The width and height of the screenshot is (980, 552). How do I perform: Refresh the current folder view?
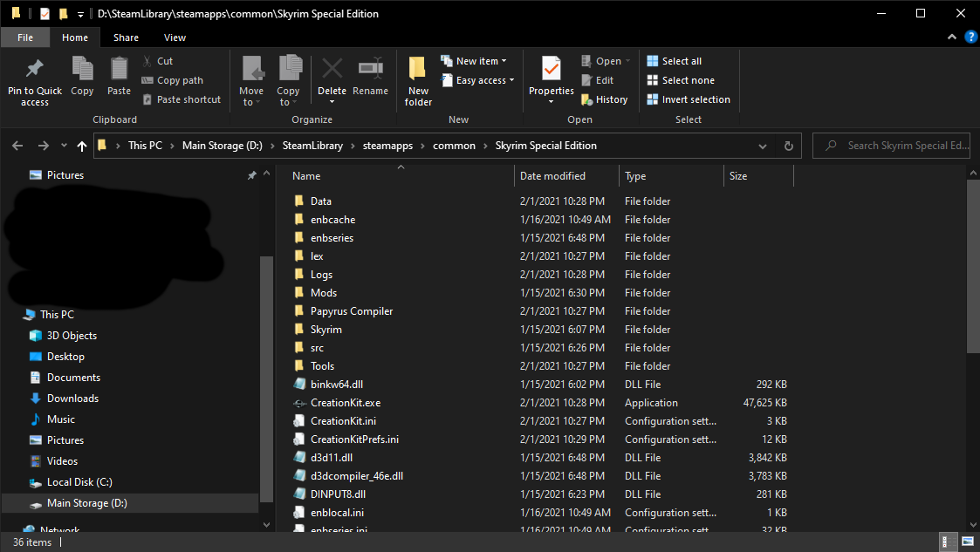789,146
